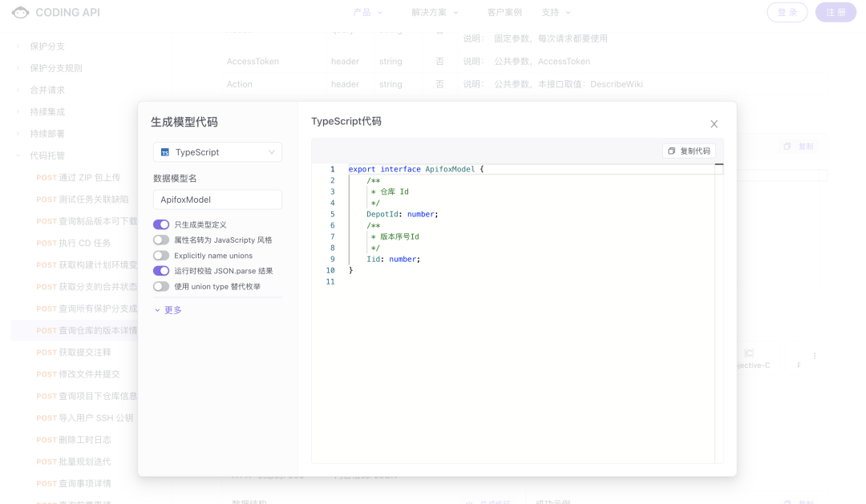
Task: Open POST 通过 ZIP 包上传
Action: [x=78, y=178]
